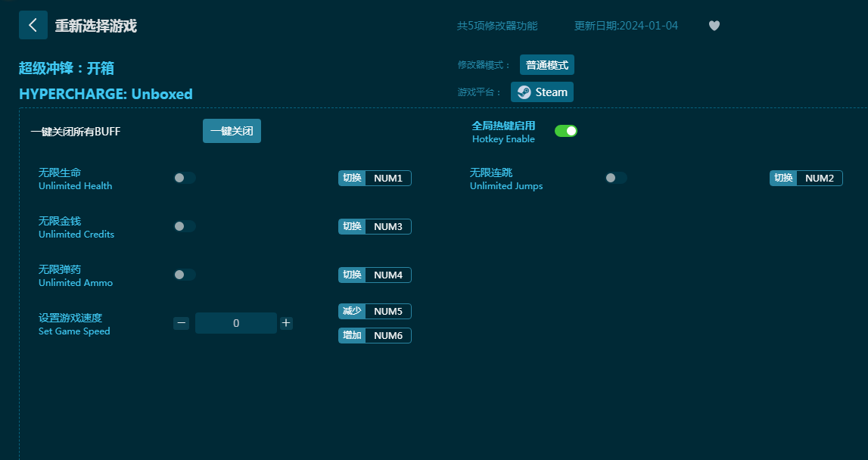Click Set Game Speed label
The image size is (868, 460).
coord(74,331)
